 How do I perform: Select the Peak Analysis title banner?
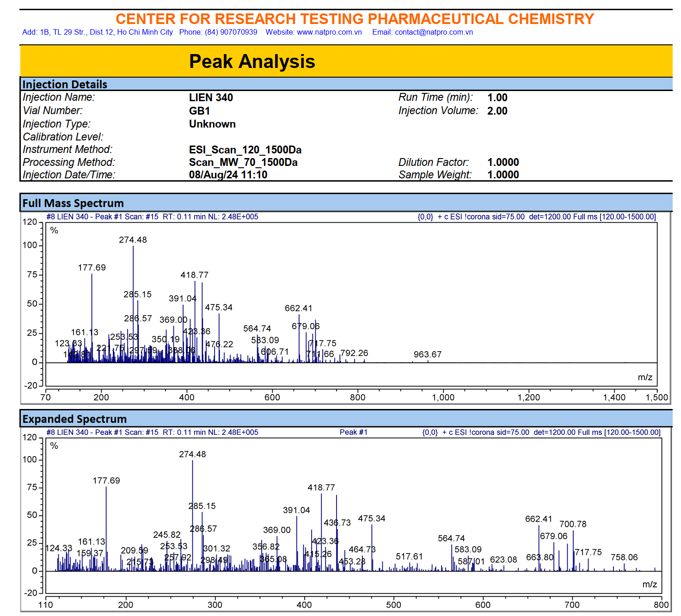point(252,61)
